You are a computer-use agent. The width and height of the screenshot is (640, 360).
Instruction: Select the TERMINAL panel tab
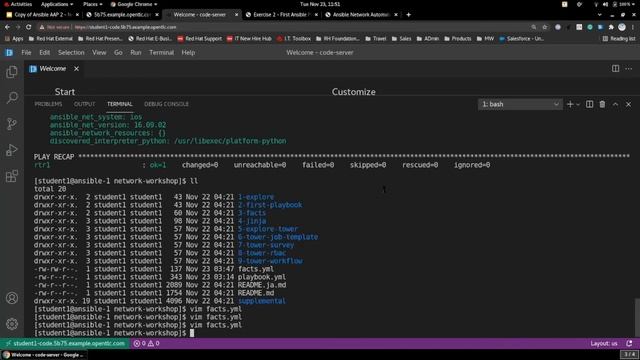[120, 104]
